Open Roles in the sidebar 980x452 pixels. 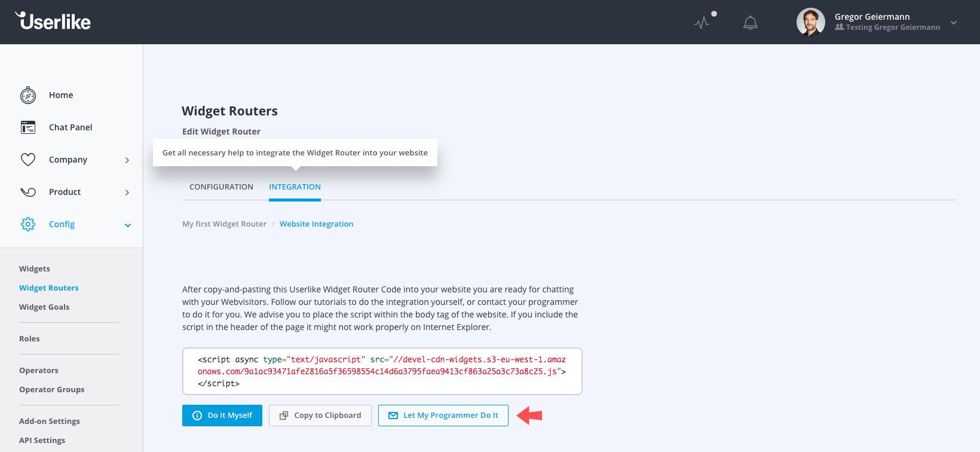coord(29,339)
